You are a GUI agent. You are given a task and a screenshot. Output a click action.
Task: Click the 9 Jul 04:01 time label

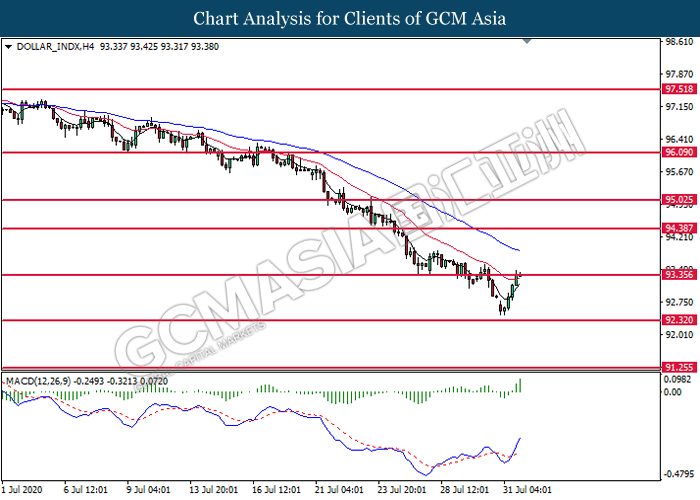coord(148,490)
